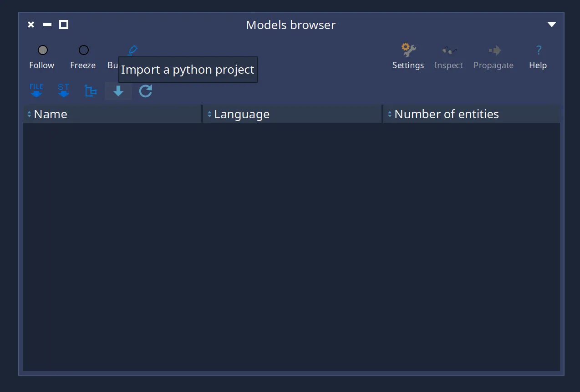Click the Inspect glasses icon

(x=449, y=50)
